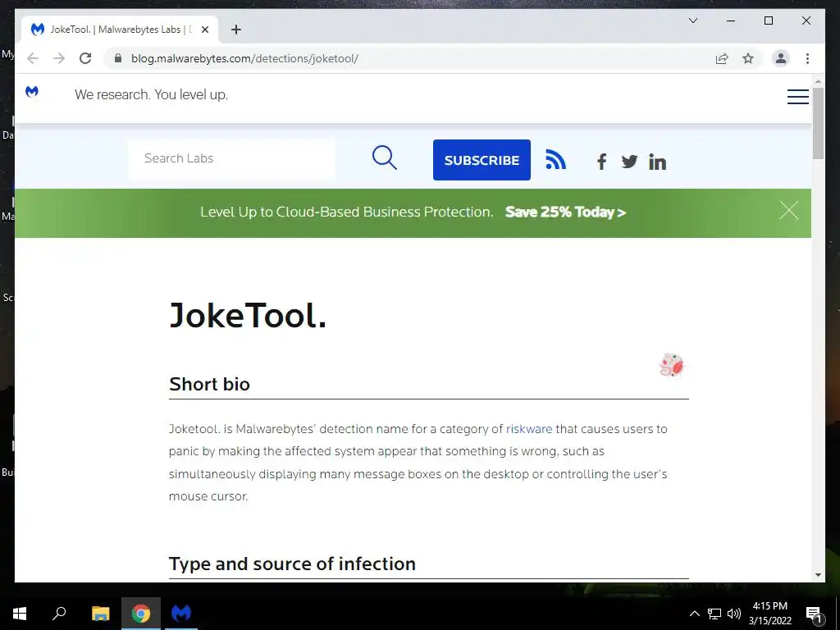This screenshot has height=630, width=840.
Task: Show hidden system tray icons
Action: (694, 614)
